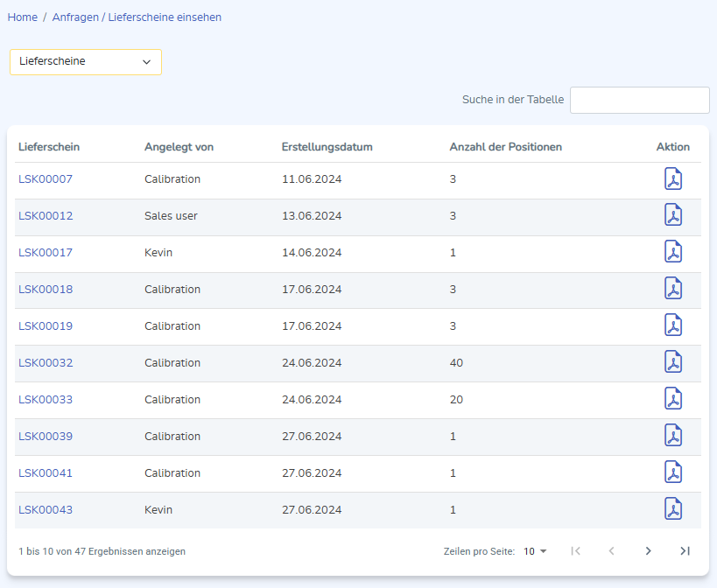Click Anfragen / Lieferscheine einsehen breadcrumb
The image size is (717, 588).
point(137,17)
